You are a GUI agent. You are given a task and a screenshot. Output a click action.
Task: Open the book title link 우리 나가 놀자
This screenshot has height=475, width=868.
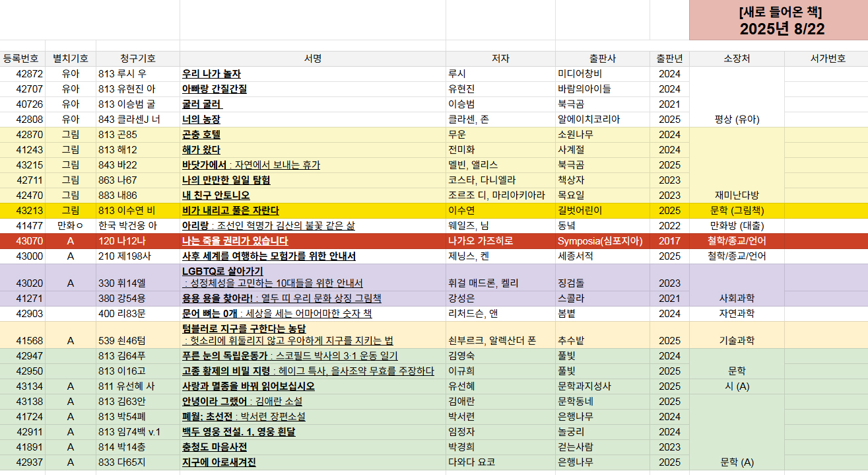(211, 74)
